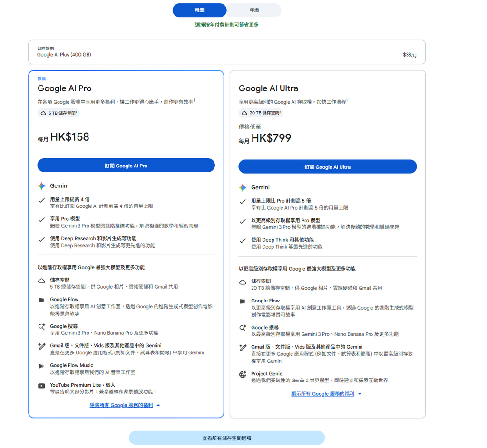Click 以進階存取權享用 Google 最強大模型及更多功能 heading
The height and width of the screenshot is (448, 487).
[x=91, y=267]
